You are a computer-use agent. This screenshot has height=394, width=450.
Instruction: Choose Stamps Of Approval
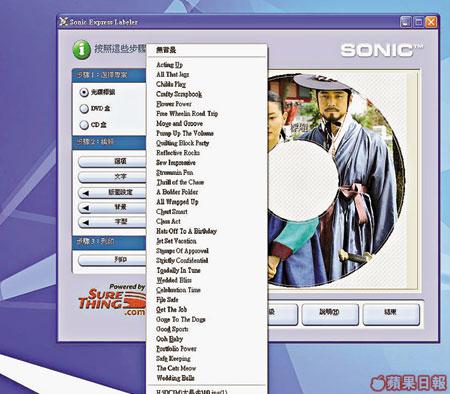[207, 251]
